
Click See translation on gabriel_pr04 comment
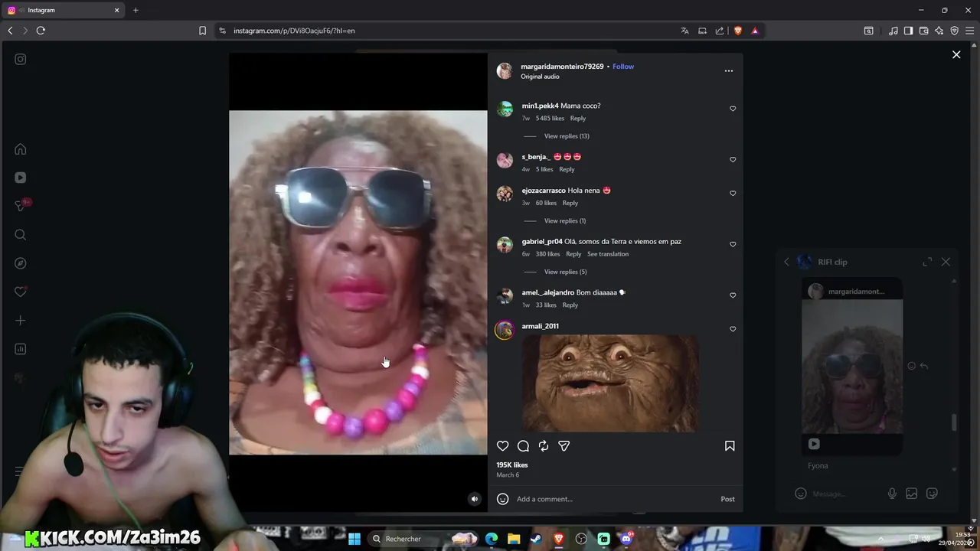tap(608, 254)
